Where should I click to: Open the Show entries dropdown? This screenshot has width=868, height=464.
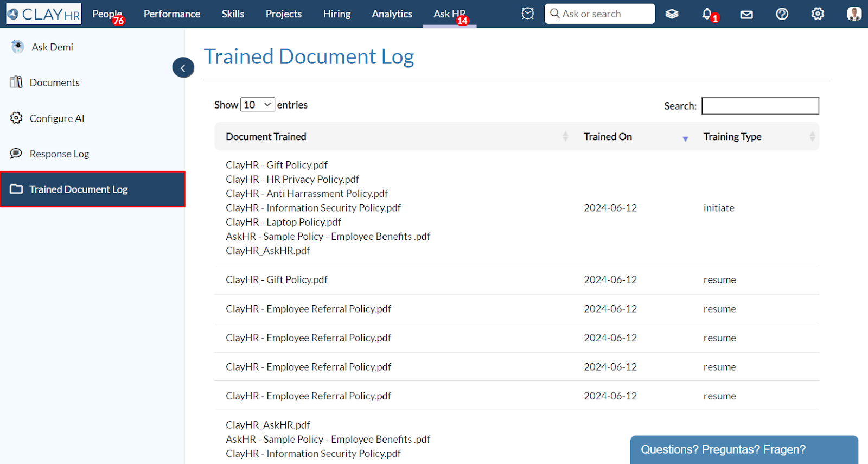[x=258, y=105]
